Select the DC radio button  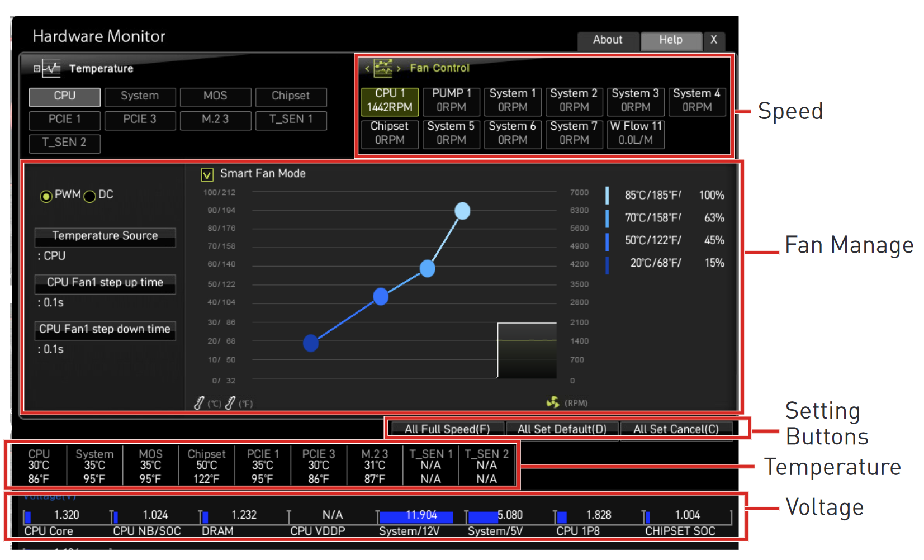89,196
